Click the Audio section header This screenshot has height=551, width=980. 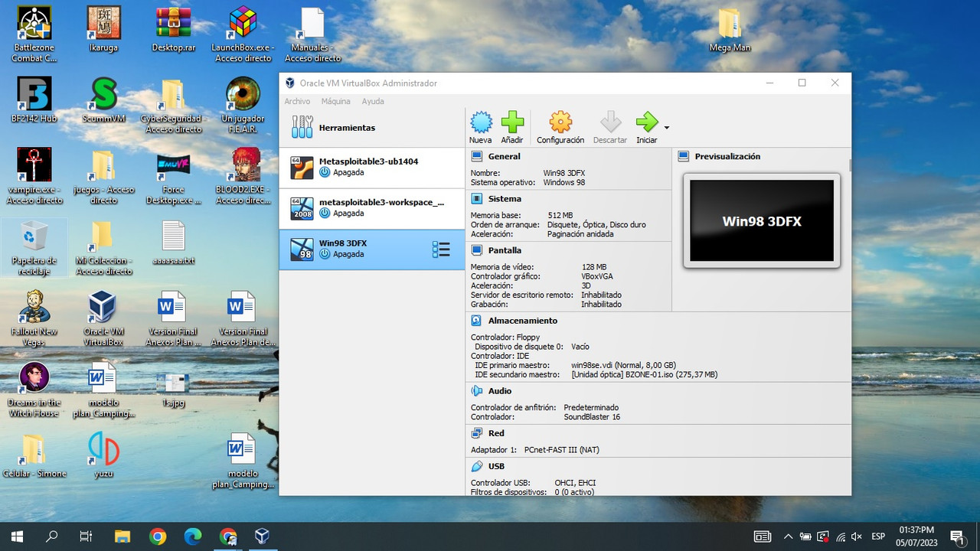(x=500, y=391)
